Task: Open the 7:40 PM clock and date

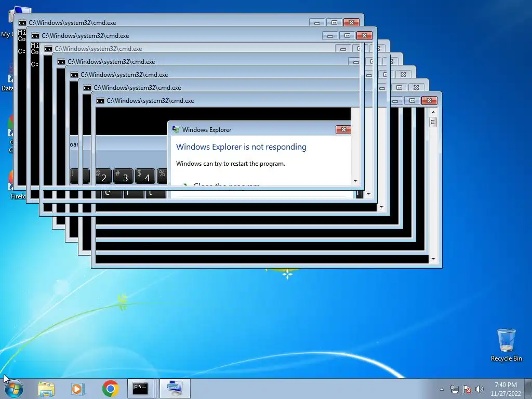Action: point(506,389)
